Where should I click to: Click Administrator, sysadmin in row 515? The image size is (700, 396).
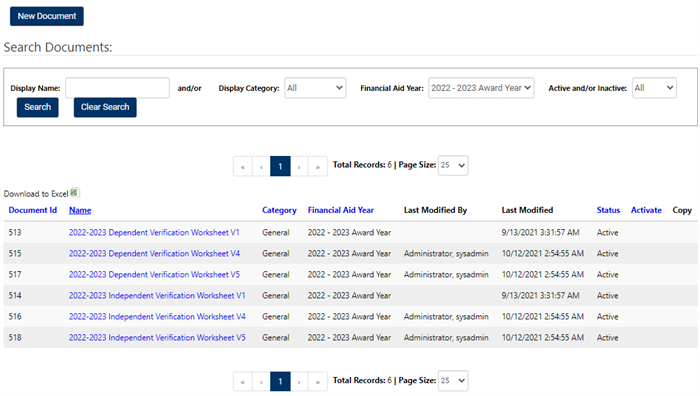point(446,254)
